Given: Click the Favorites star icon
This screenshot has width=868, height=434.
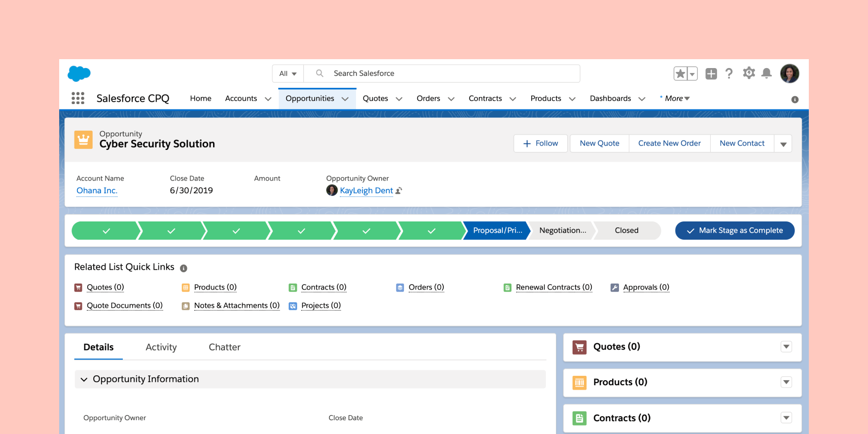Looking at the screenshot, I should click(680, 73).
